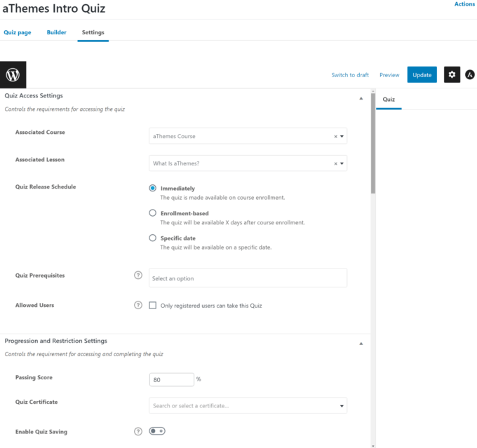Select the Settings tab
Screen dimensions: 477x448
[x=93, y=32]
